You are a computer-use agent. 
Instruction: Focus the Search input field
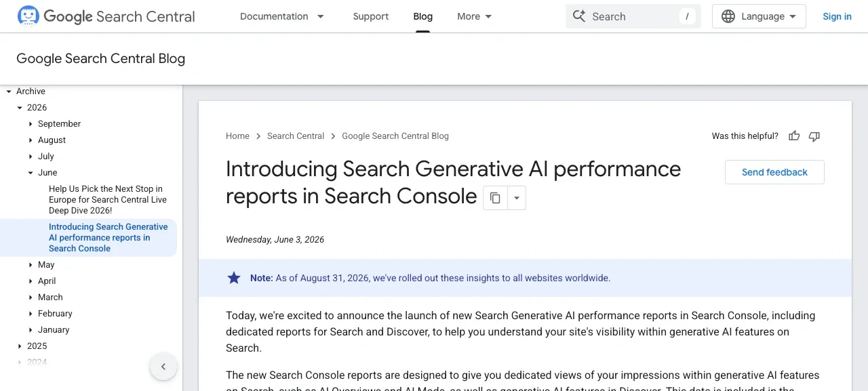(633, 16)
